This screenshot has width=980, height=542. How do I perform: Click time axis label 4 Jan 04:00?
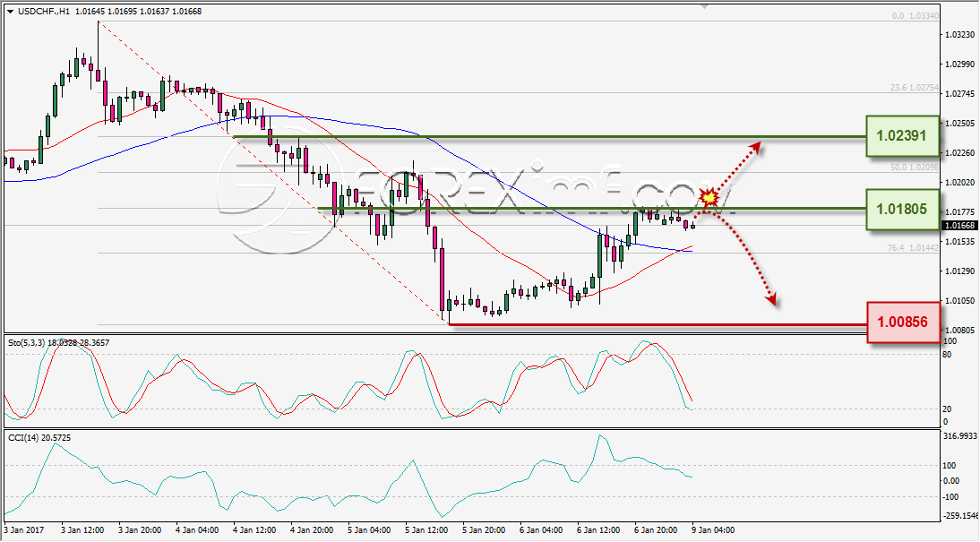tap(197, 530)
